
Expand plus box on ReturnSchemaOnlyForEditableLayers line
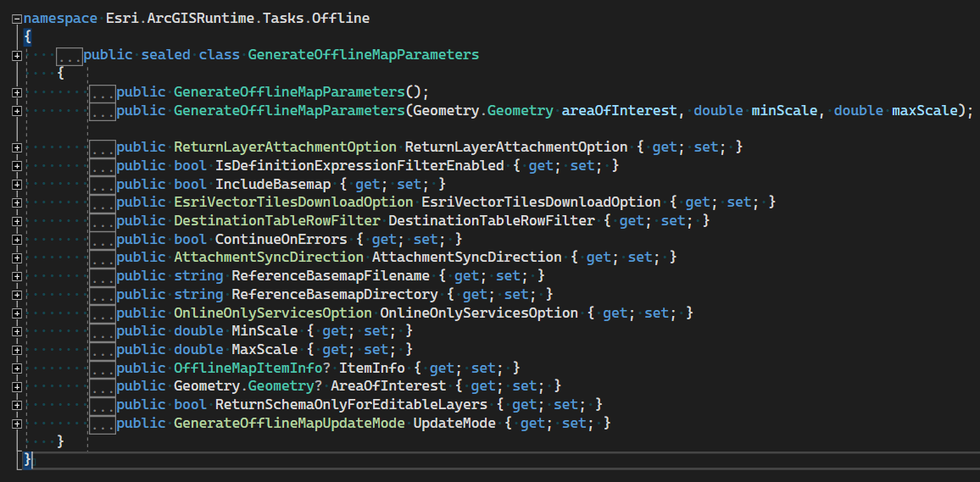coord(17,405)
